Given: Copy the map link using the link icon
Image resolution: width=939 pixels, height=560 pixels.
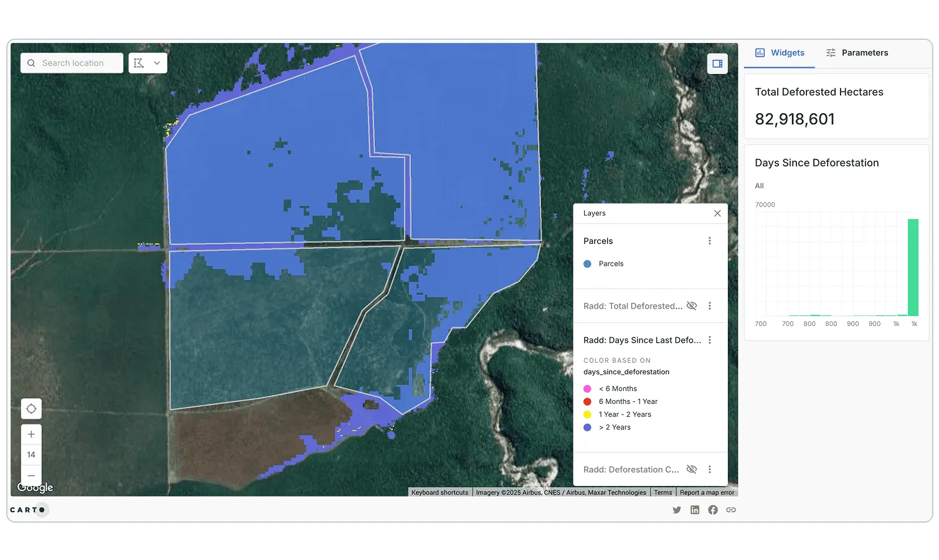Looking at the screenshot, I should [730, 510].
